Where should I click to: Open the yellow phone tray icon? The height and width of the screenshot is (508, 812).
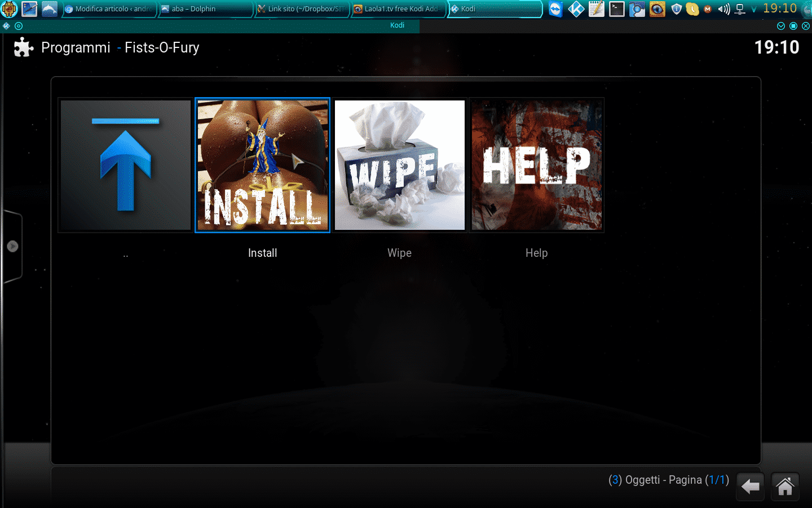point(692,9)
